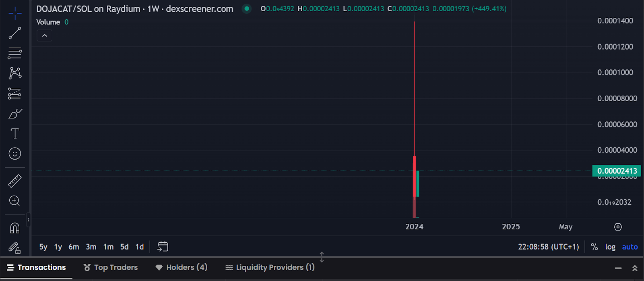Set chart range to 6m

pos(74,247)
